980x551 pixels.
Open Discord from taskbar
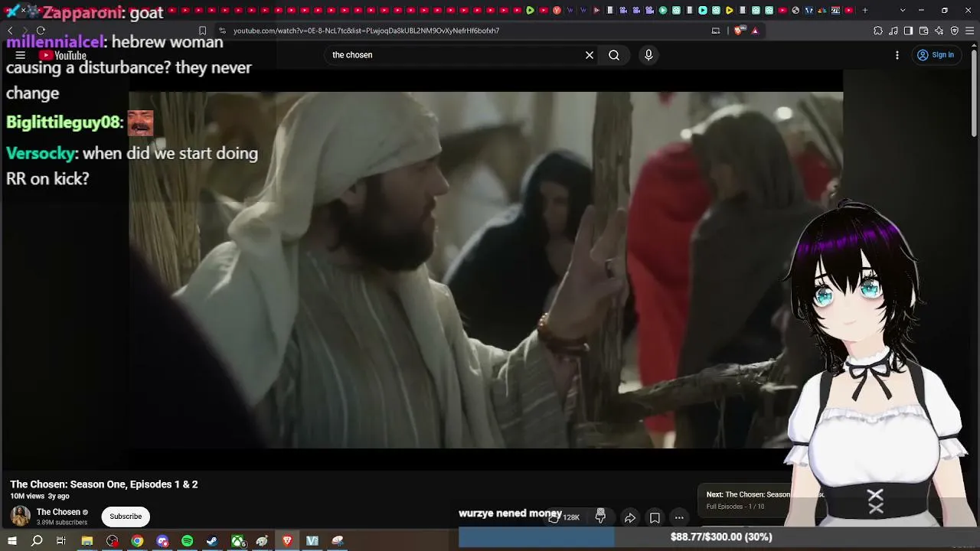pos(162,541)
